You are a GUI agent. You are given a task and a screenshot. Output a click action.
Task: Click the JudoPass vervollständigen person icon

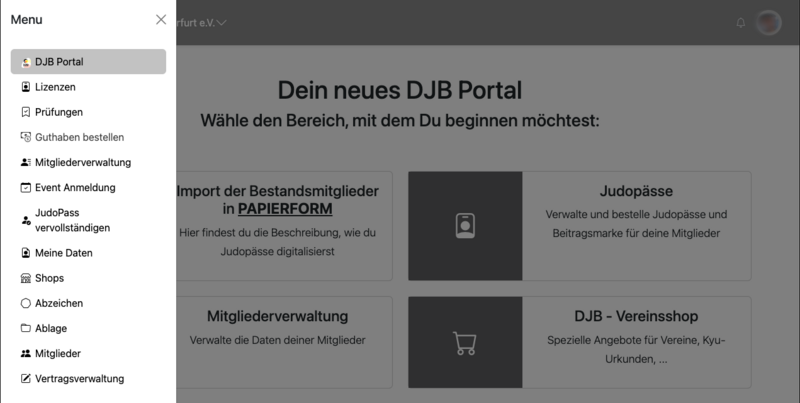click(26, 220)
